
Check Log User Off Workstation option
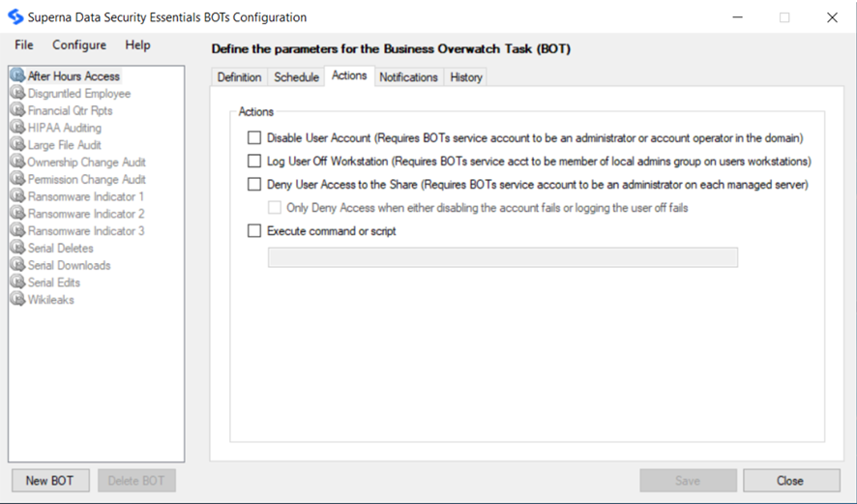click(x=254, y=161)
